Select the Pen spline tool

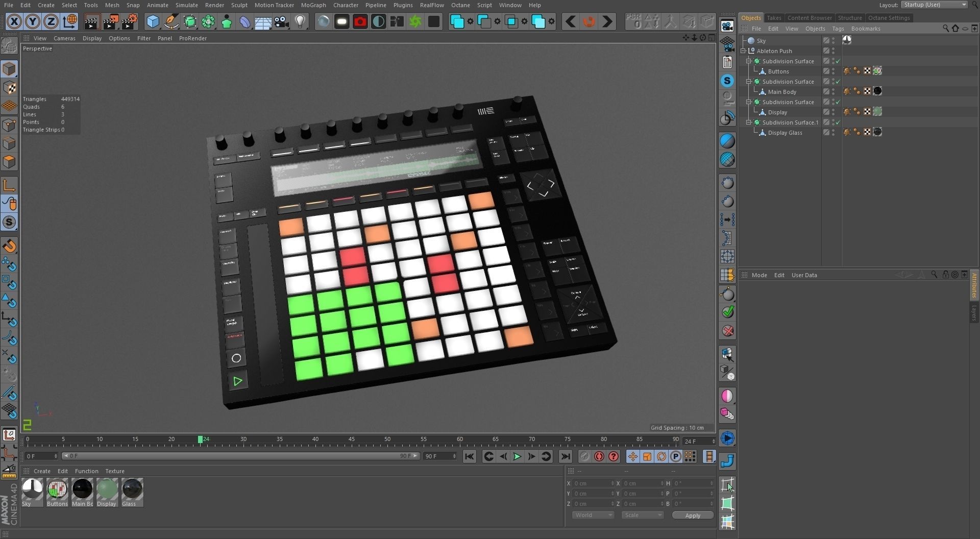[171, 21]
